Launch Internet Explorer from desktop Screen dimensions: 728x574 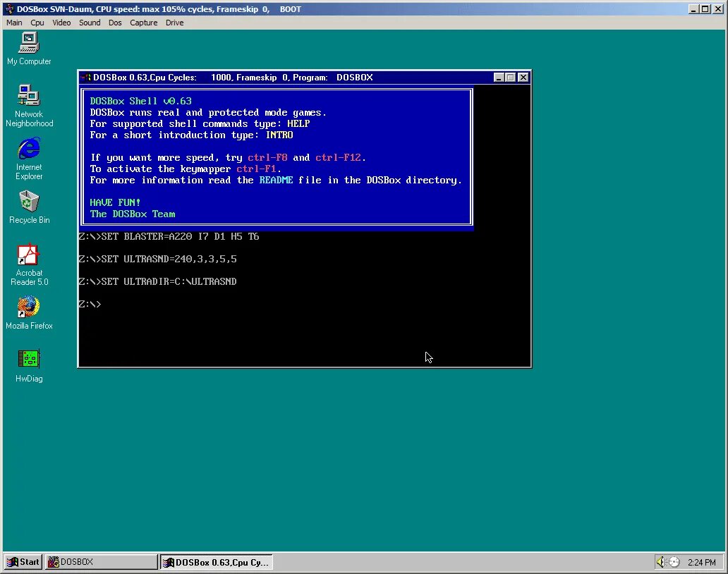[x=29, y=158]
